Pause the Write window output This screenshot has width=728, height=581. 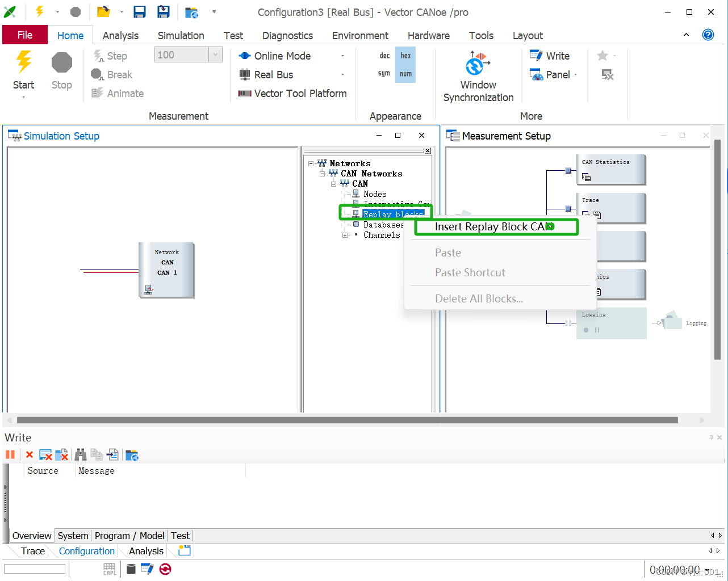point(10,454)
